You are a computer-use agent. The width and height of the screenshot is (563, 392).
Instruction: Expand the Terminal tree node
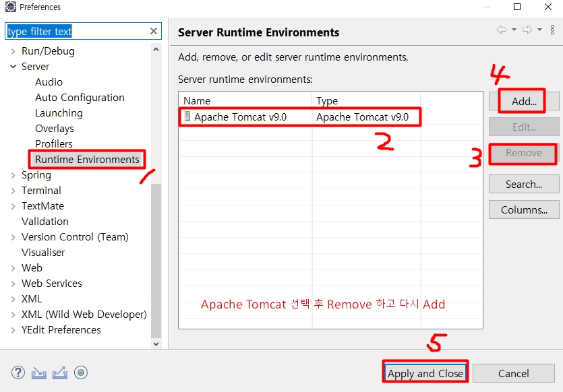coord(13,191)
